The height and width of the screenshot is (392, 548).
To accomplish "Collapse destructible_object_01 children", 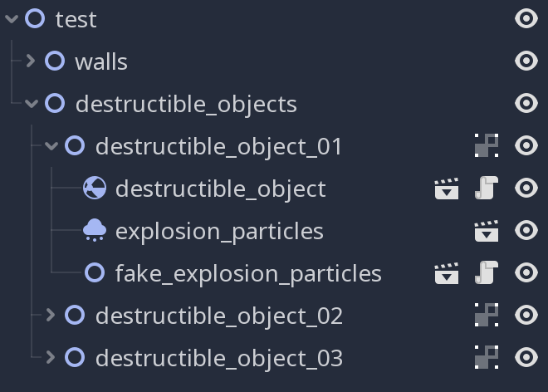I will pos(51,146).
